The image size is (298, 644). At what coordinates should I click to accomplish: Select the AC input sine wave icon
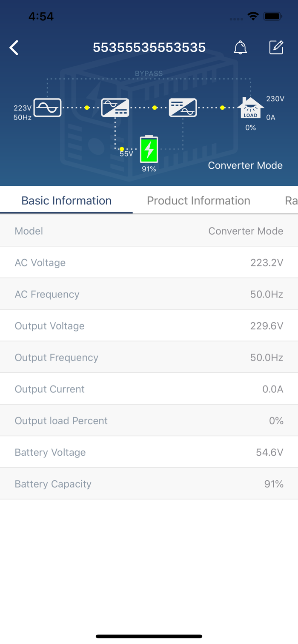(47, 108)
